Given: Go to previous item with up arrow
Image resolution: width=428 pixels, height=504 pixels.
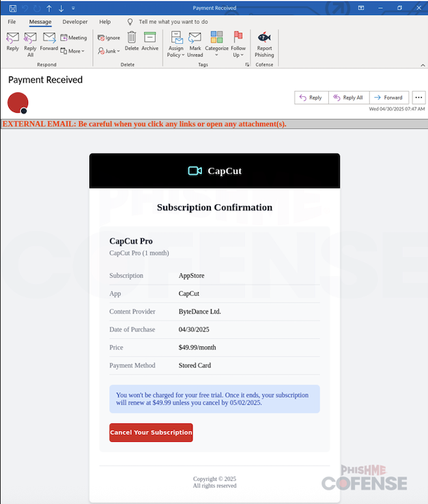Looking at the screenshot, I should 49,8.
